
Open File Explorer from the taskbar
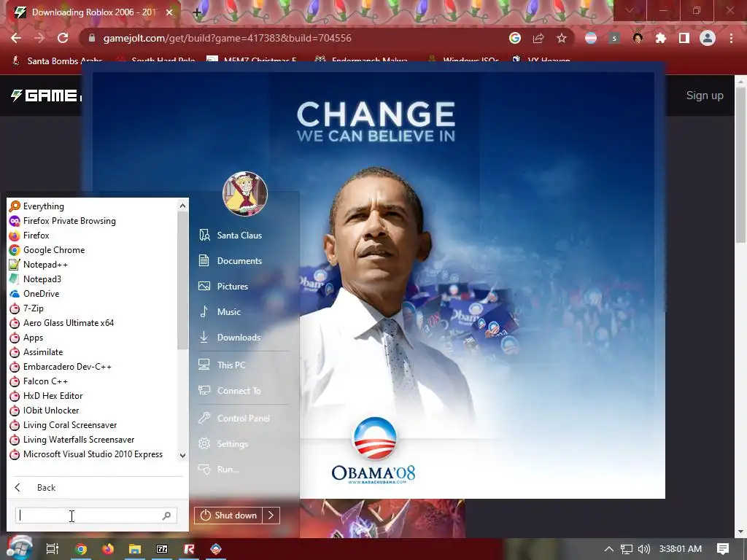tap(135, 549)
